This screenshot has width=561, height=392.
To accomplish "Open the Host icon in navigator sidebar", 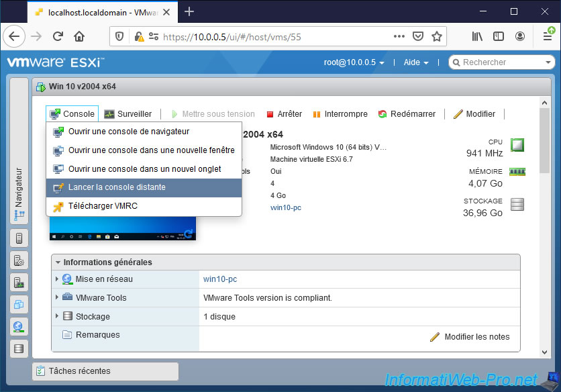I will [x=19, y=238].
